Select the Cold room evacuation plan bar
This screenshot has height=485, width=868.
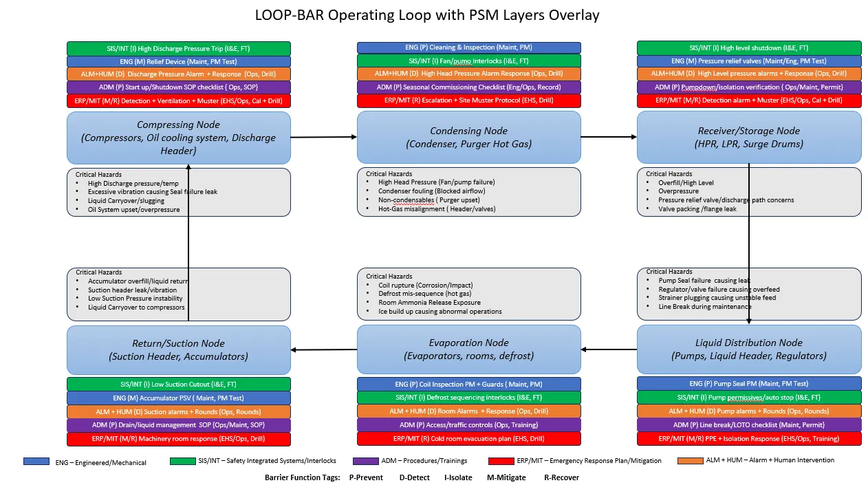click(x=468, y=438)
